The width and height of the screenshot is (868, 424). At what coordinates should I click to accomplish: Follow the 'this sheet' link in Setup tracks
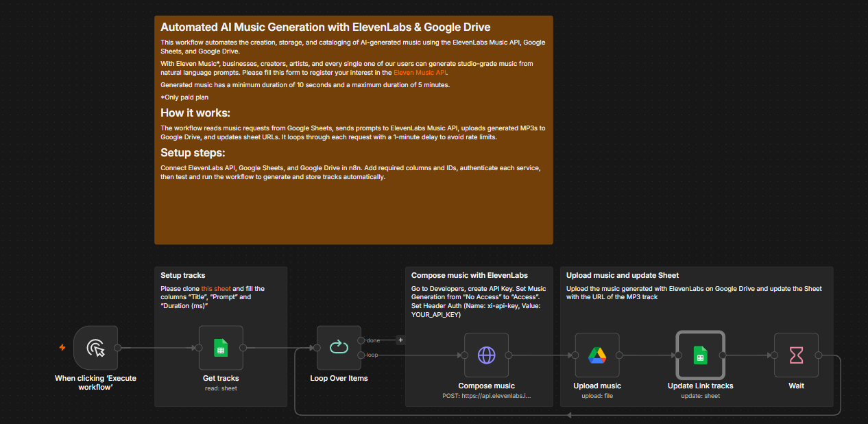(216, 289)
